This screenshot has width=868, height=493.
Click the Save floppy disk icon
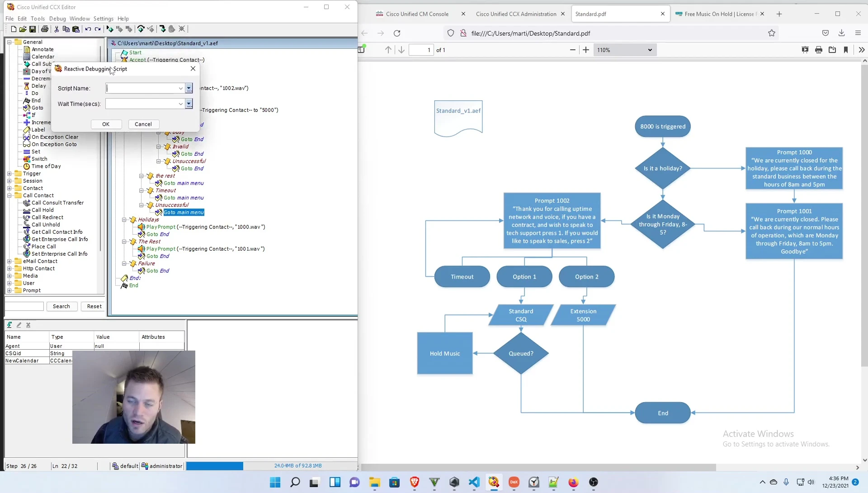pos(33,29)
